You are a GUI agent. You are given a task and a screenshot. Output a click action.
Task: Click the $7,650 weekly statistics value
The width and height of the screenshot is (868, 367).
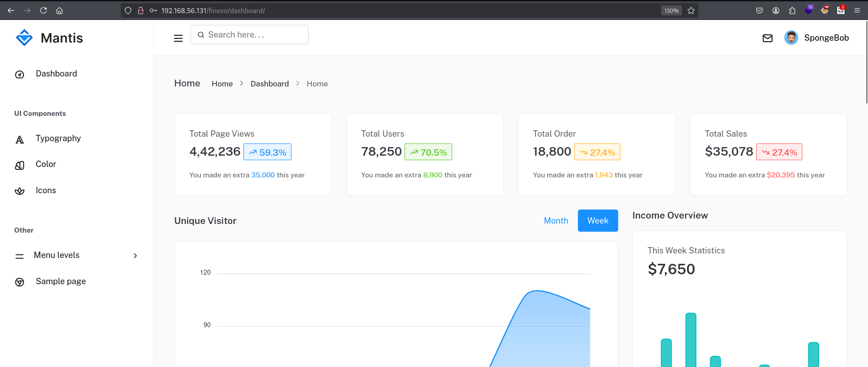pyautogui.click(x=671, y=269)
